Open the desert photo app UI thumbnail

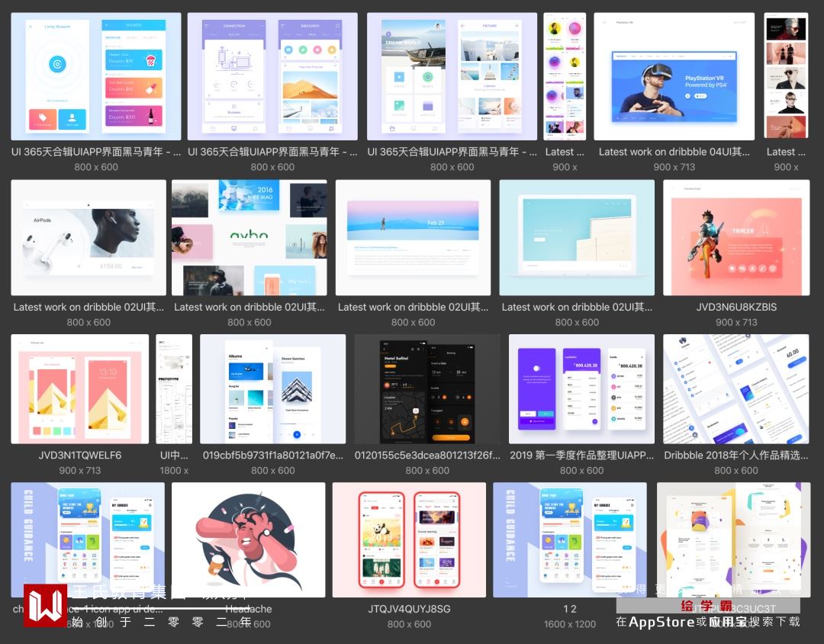(x=272, y=76)
